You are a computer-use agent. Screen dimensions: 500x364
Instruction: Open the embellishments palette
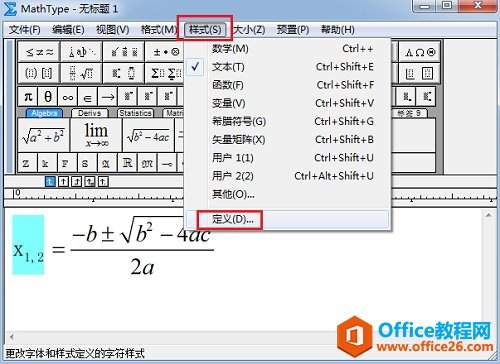(x=124, y=52)
